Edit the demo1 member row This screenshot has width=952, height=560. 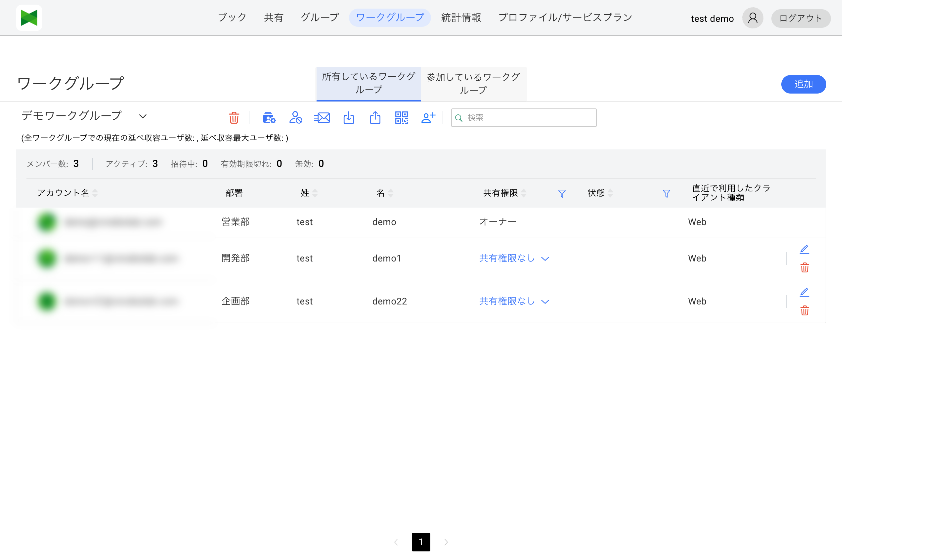point(804,249)
